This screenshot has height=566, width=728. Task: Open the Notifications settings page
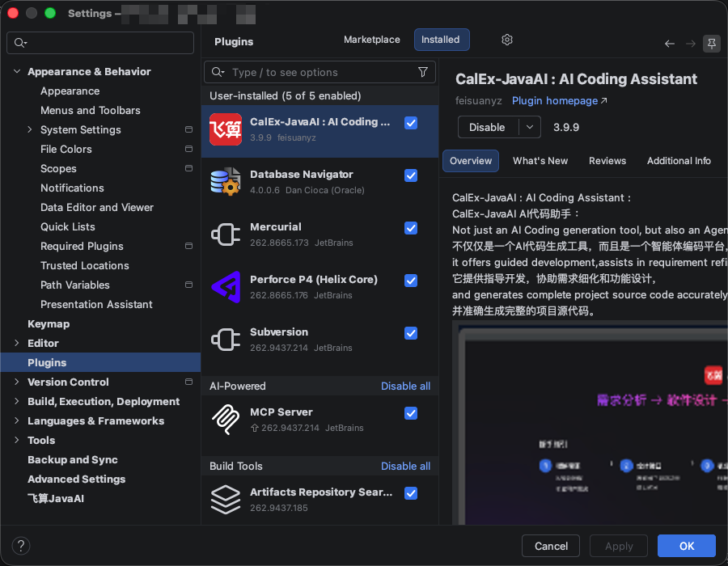click(x=72, y=188)
